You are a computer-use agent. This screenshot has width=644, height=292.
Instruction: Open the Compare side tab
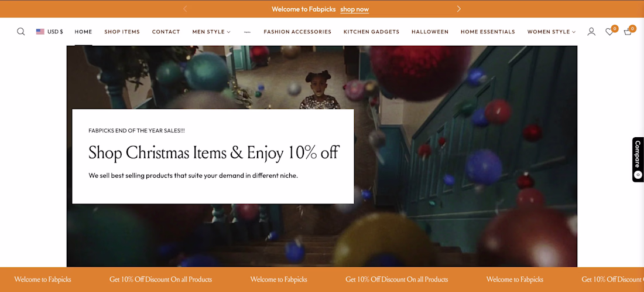click(x=638, y=159)
